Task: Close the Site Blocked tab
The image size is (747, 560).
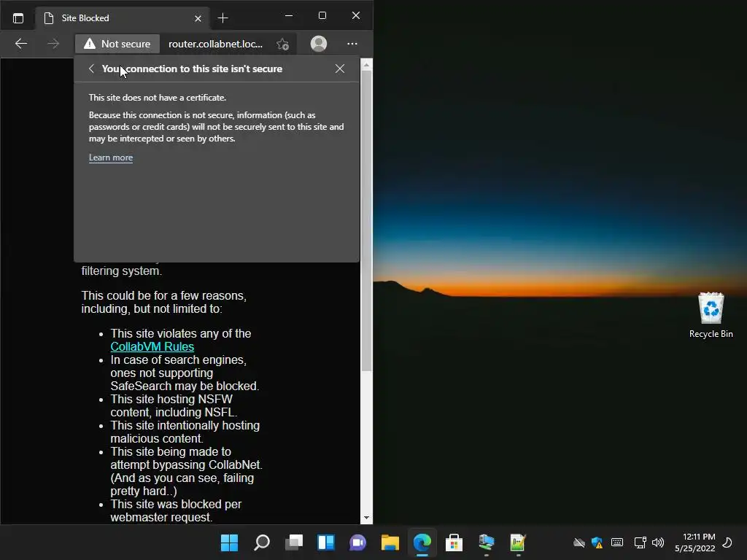Action: pyautogui.click(x=198, y=18)
